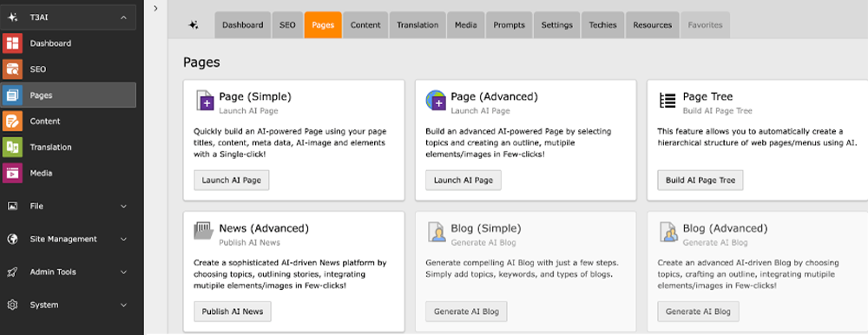Click the Admin Tools rocket icon
This screenshot has height=335, width=868.
point(12,272)
